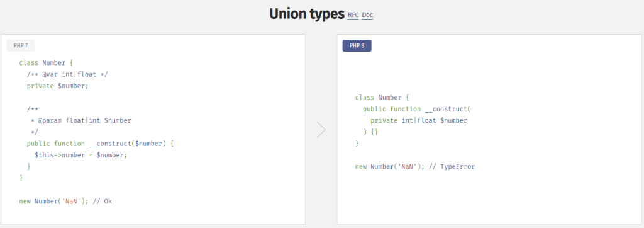Click the ') {}' line in PHP 8 code
644x228 pixels.
tap(370, 132)
